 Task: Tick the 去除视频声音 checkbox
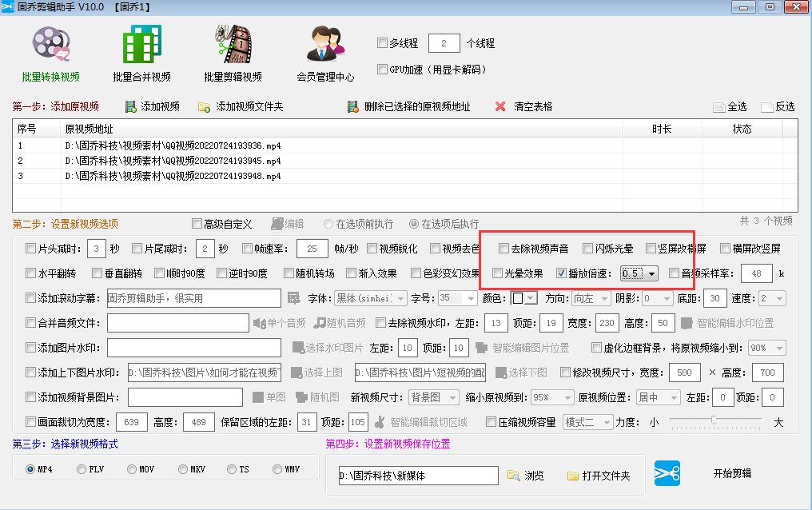504,249
